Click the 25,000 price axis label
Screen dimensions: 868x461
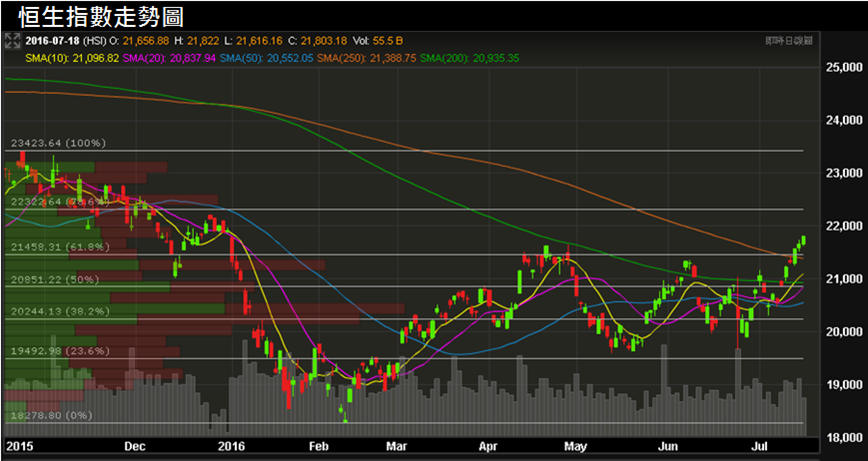(845, 68)
